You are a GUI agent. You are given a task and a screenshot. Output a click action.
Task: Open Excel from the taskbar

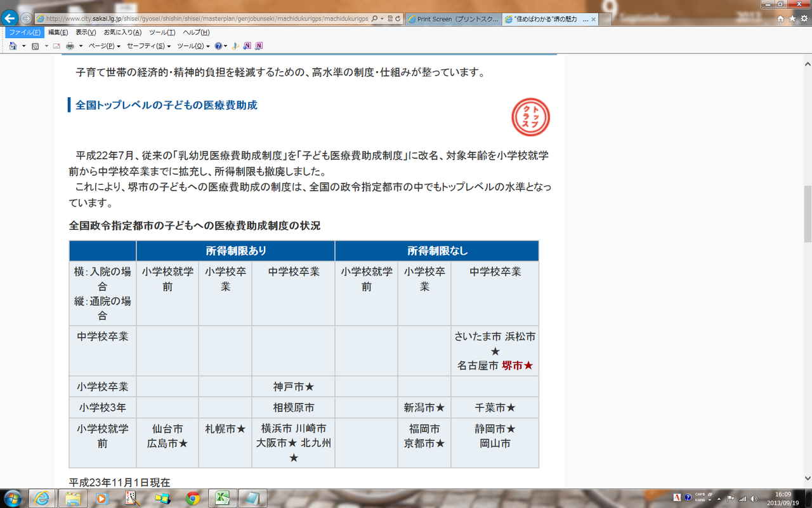point(223,498)
